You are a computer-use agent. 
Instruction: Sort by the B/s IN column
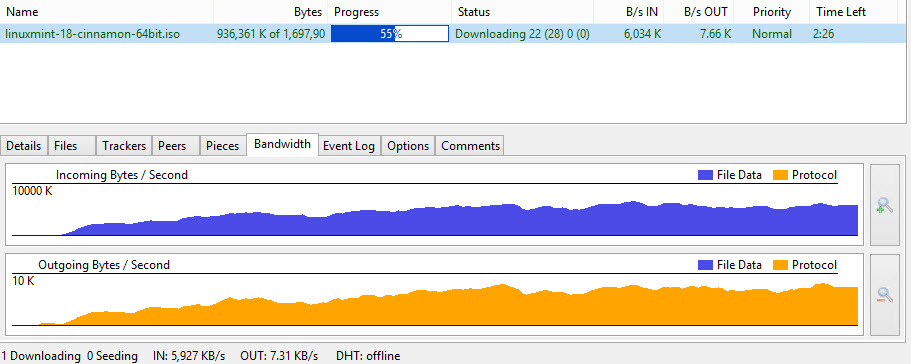tap(629, 12)
